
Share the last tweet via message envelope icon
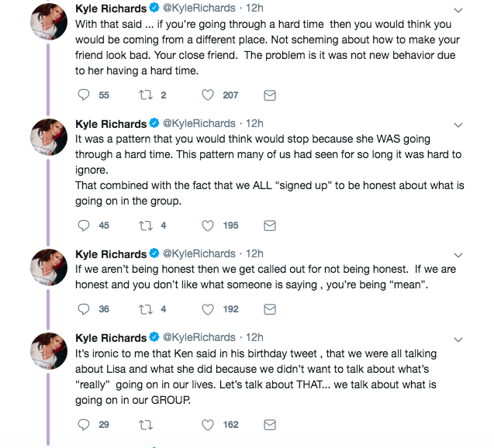coord(270,425)
